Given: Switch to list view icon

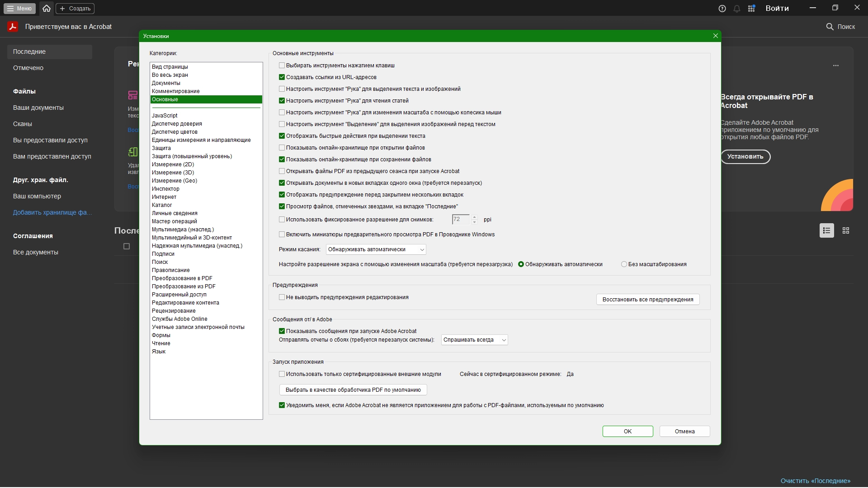Looking at the screenshot, I should pos(826,230).
